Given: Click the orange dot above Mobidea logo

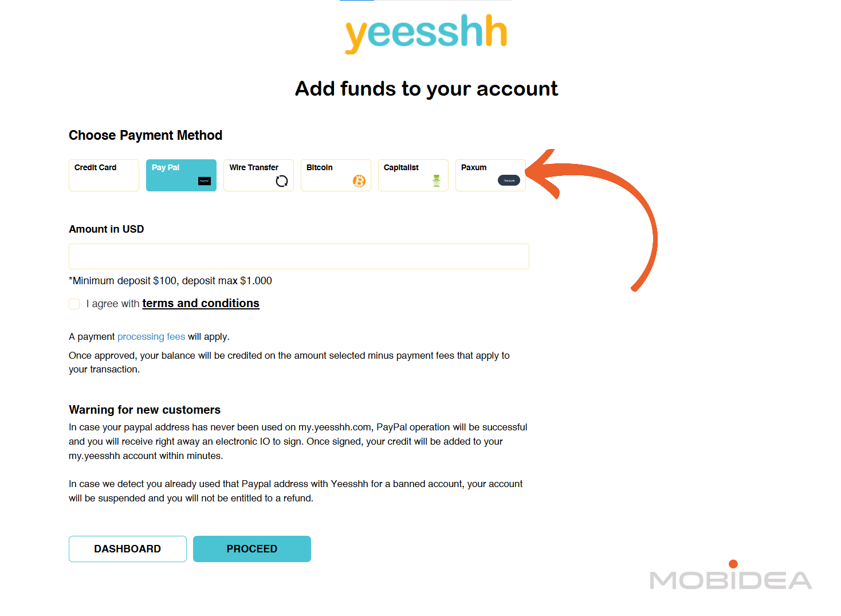Looking at the screenshot, I should coord(734,562).
